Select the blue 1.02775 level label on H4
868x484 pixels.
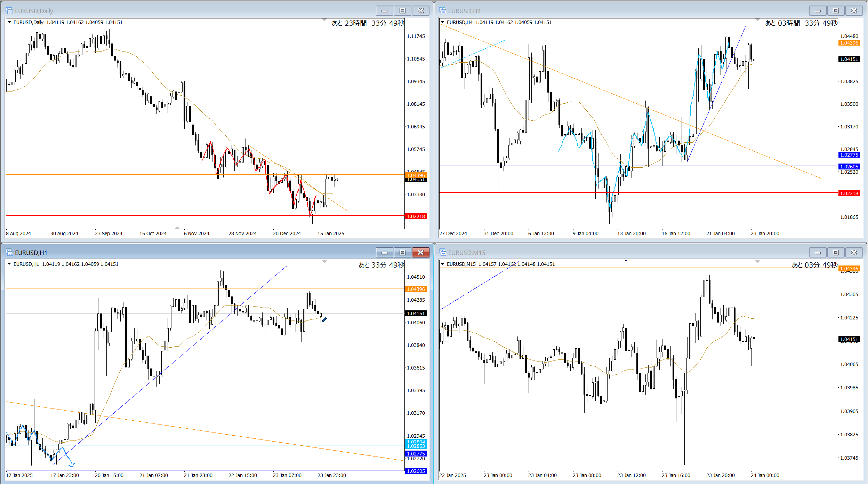849,155
